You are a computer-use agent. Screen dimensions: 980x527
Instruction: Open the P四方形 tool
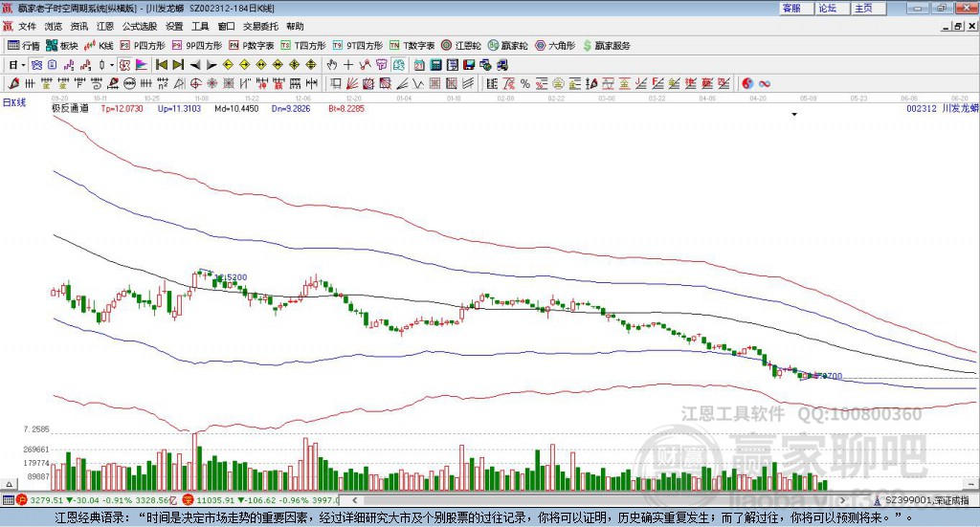(x=143, y=46)
